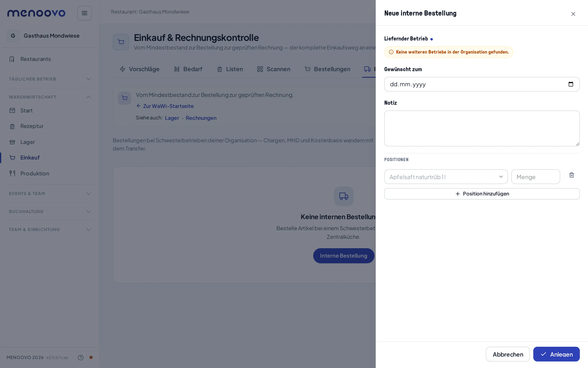Expand the Team & Einrichtung section
588x368 pixels.
[x=50, y=230]
